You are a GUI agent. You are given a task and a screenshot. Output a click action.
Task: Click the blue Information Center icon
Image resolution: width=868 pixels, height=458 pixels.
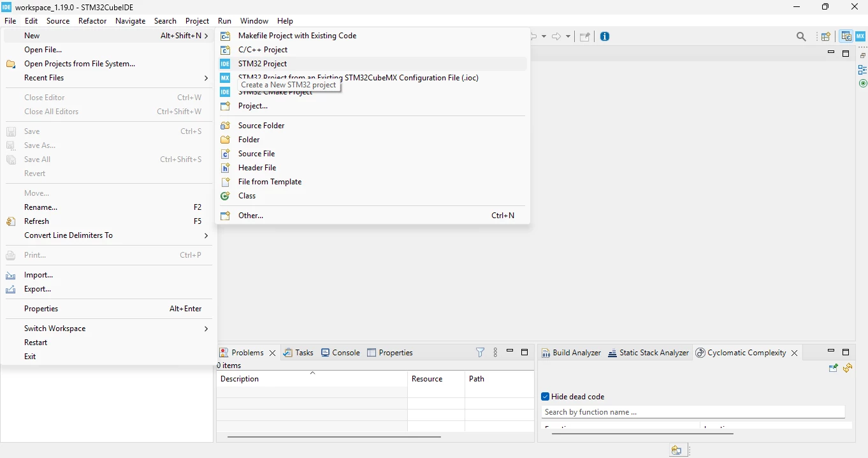pos(605,36)
